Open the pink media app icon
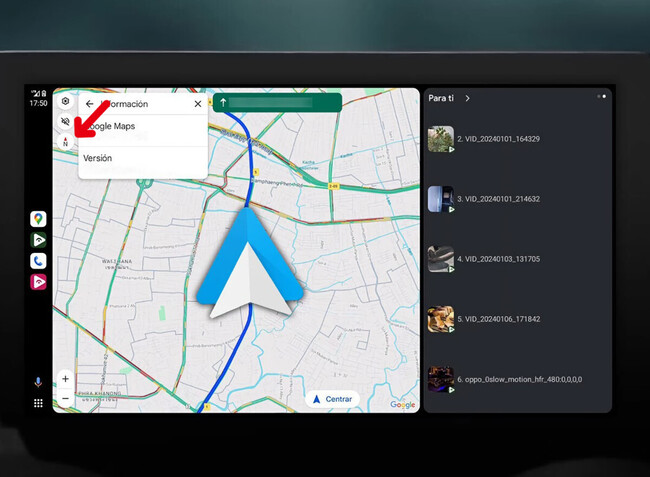 (38, 282)
